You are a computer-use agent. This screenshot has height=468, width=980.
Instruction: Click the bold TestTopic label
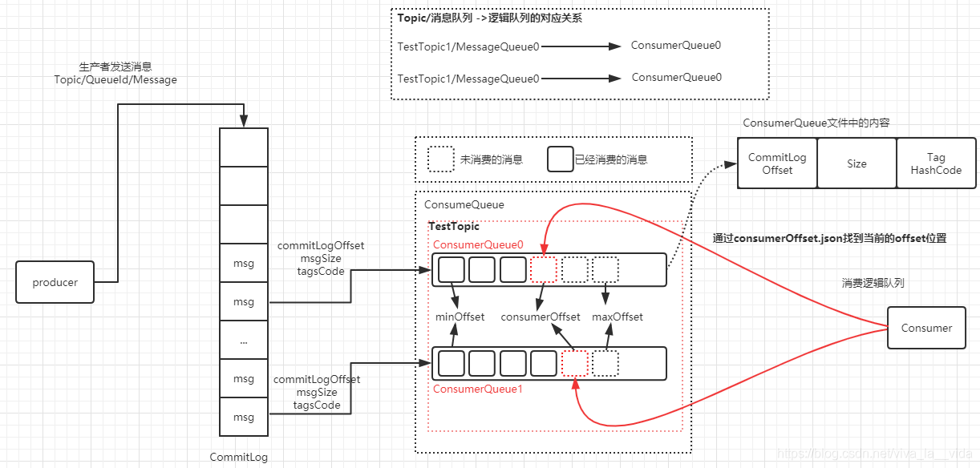[454, 227]
